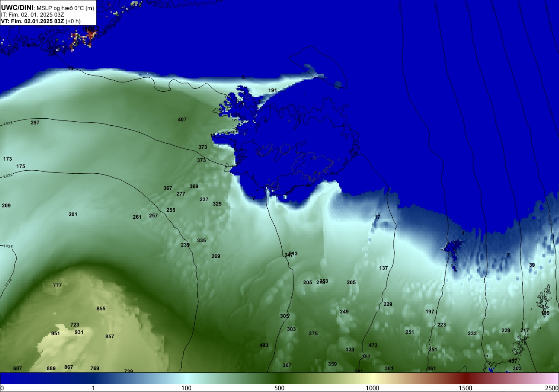Click the value 931 on the map
Viewport: 559px width, 392px height.
[79, 332]
